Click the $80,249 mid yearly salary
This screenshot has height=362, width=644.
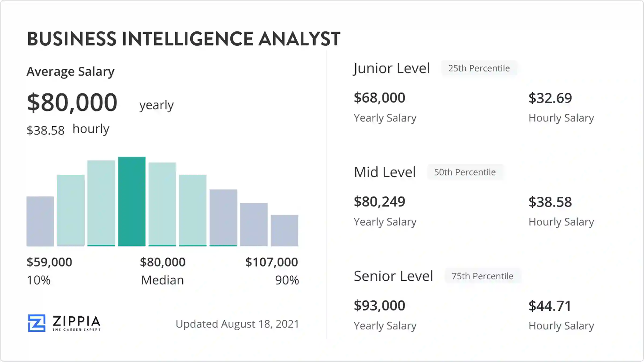(x=379, y=202)
